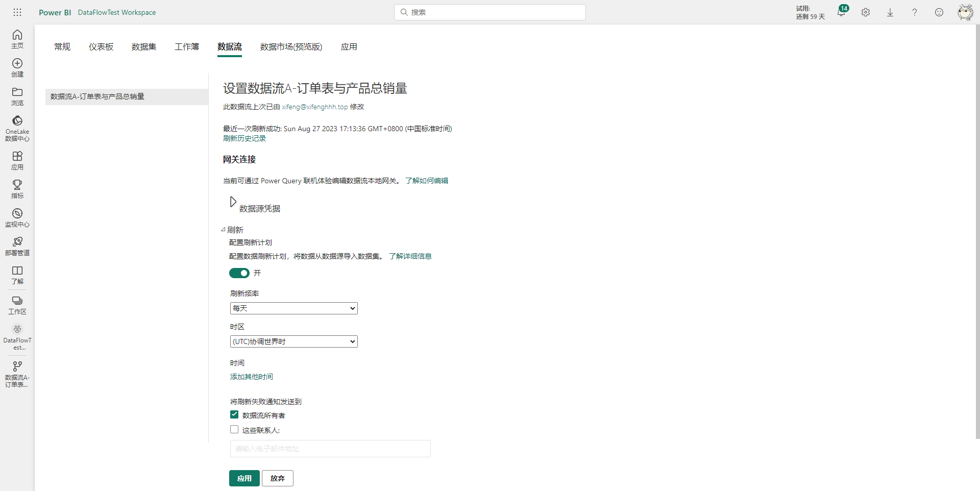Click the download arrow icon

pyautogui.click(x=890, y=13)
